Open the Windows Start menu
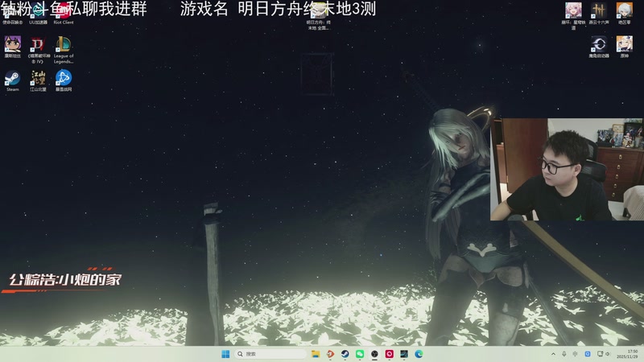This screenshot has width=644, height=362. 225,354
